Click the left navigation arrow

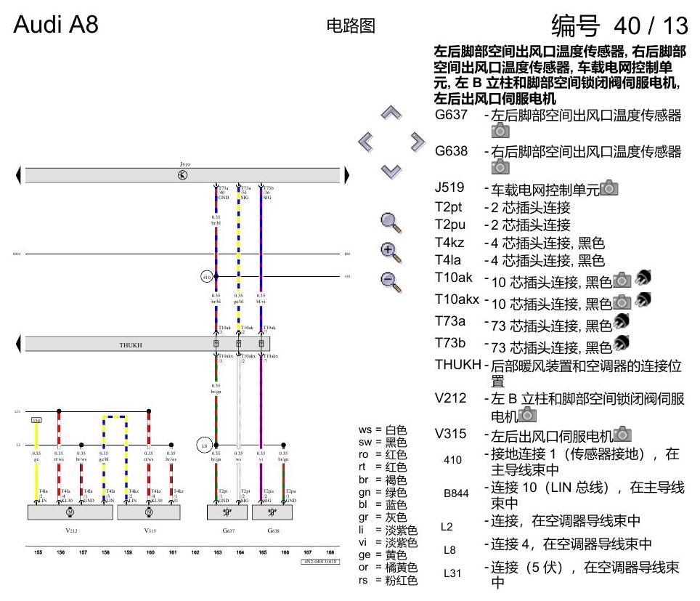coord(366,142)
